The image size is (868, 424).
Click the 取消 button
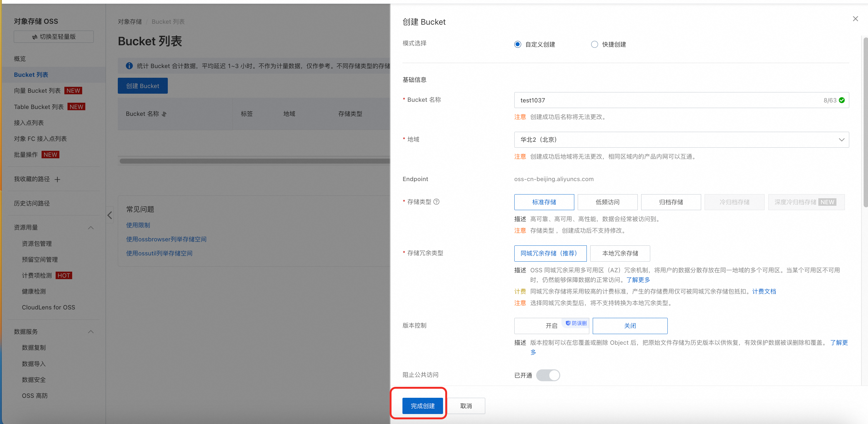pos(466,406)
